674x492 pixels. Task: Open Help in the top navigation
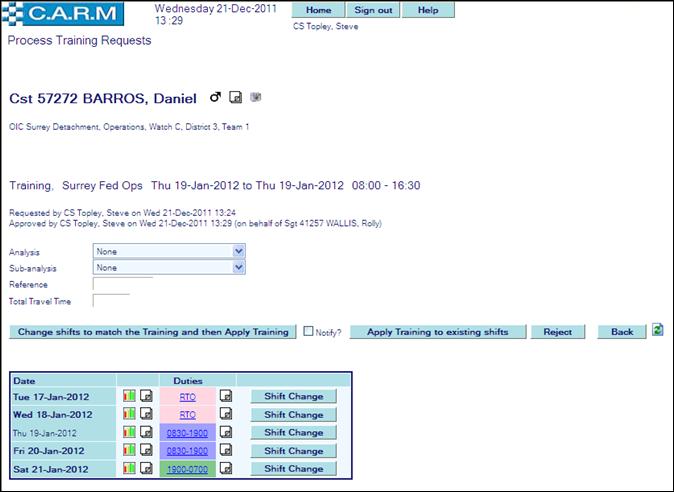pyautogui.click(x=428, y=10)
